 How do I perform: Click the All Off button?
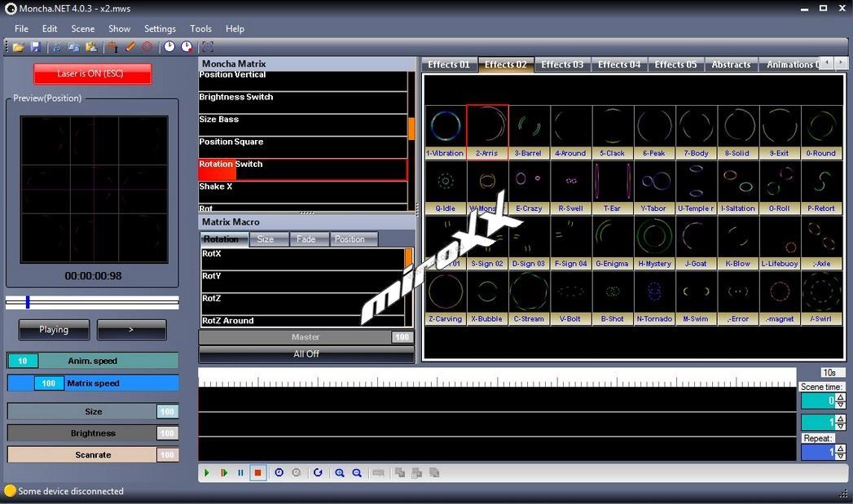306,354
